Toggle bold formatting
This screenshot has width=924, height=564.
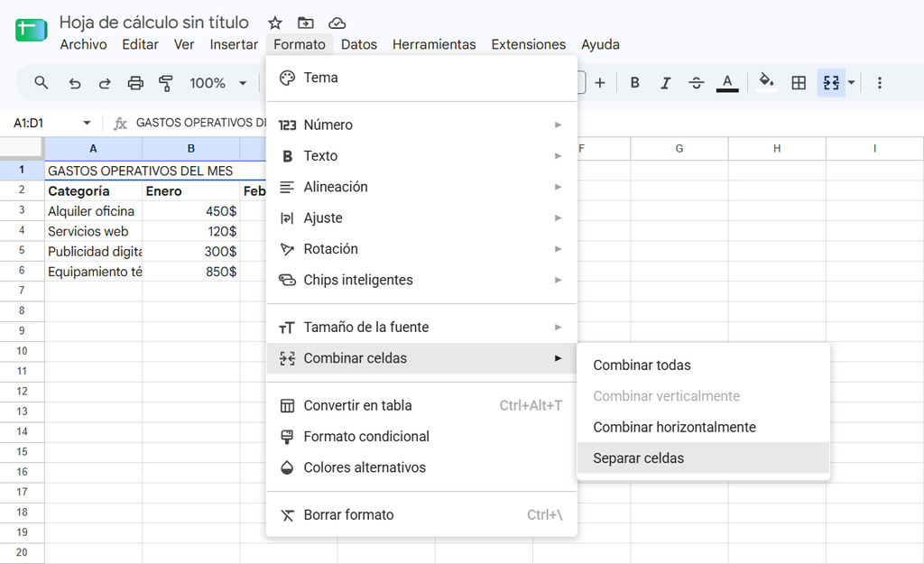[x=634, y=83]
